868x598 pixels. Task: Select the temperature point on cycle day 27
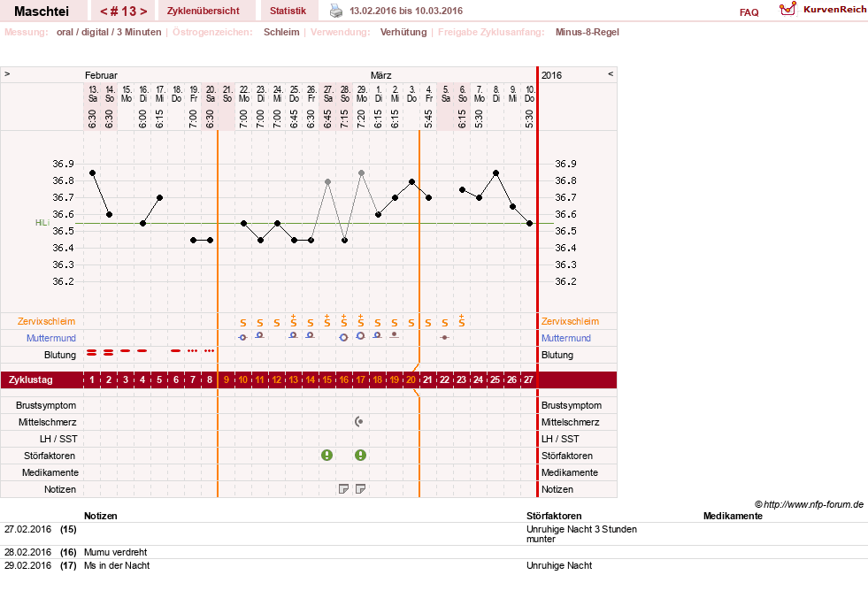click(x=530, y=224)
